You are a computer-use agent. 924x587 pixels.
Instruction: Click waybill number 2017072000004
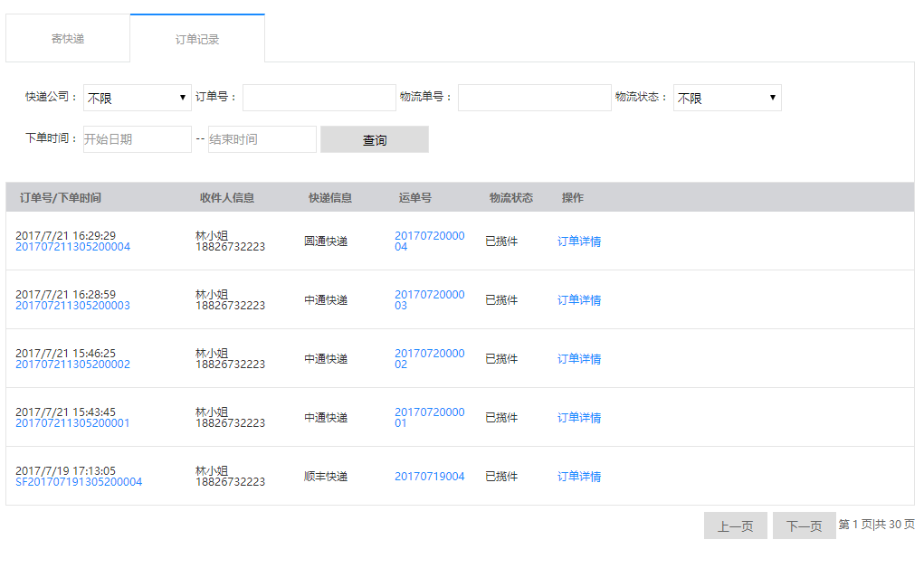pyautogui.click(x=429, y=241)
